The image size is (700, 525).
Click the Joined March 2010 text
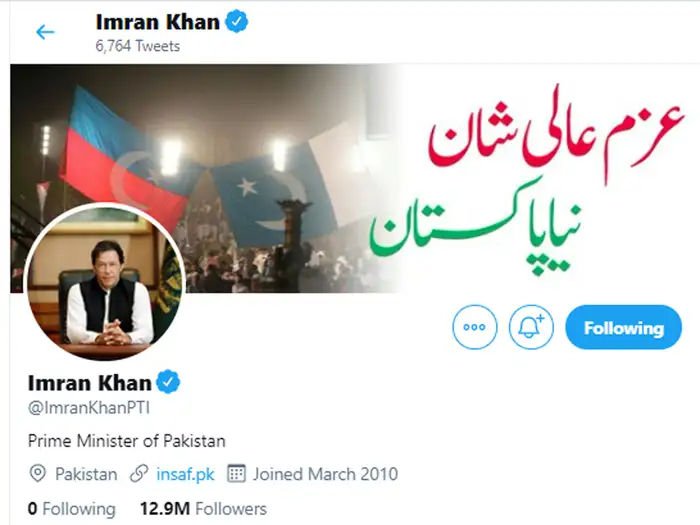pyautogui.click(x=325, y=474)
